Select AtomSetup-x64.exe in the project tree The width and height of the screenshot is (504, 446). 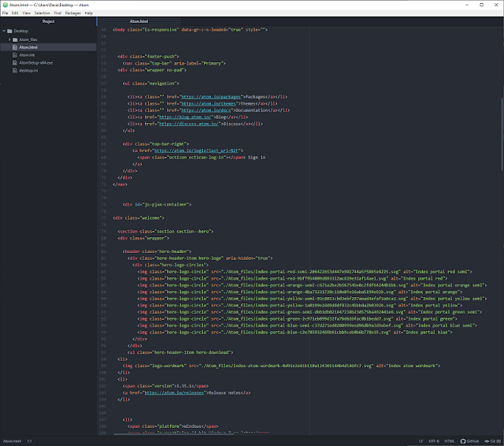coord(36,63)
